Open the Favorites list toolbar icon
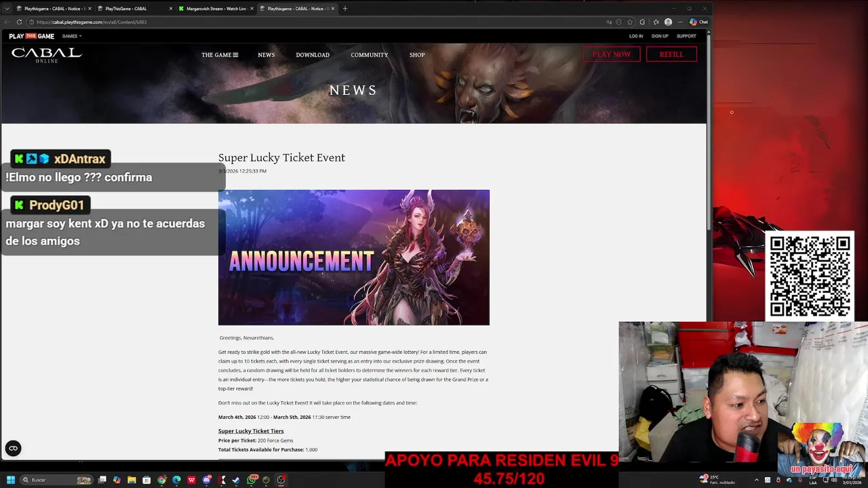Viewport: 868px width, 488px height. pos(656,22)
